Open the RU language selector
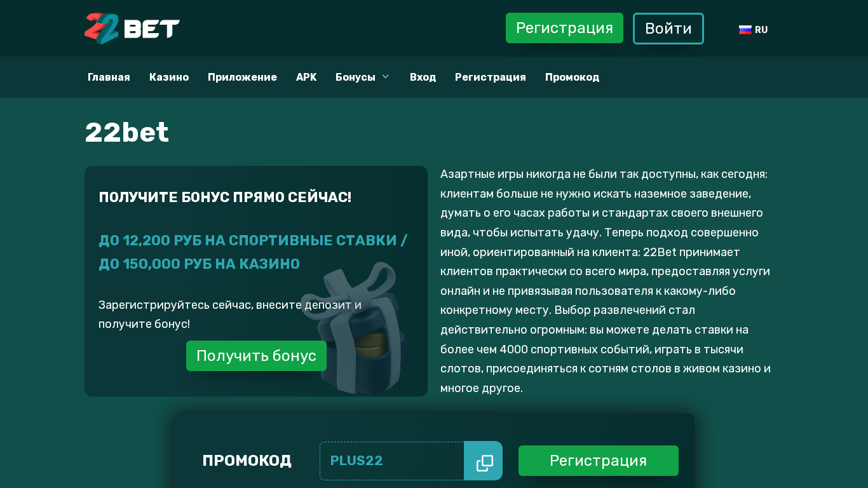Viewport: 868px width, 488px height. [x=754, y=30]
